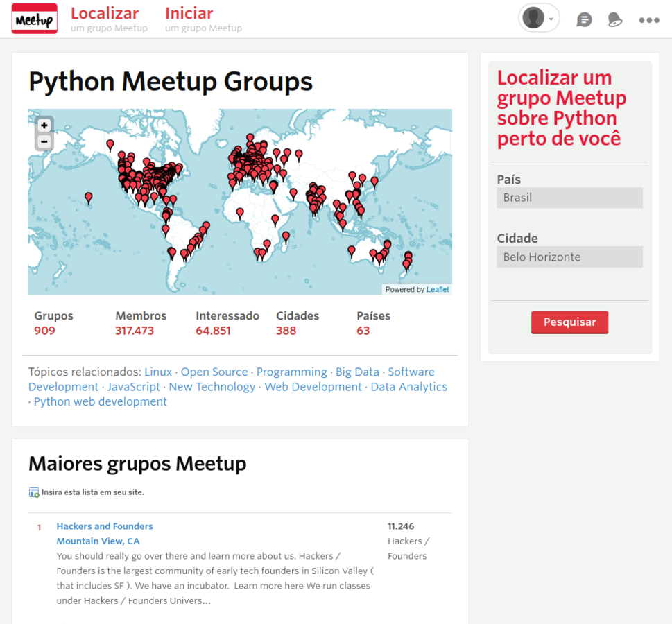Open the profile avatar dropdown
The width and height of the screenshot is (672, 624).
539,18
